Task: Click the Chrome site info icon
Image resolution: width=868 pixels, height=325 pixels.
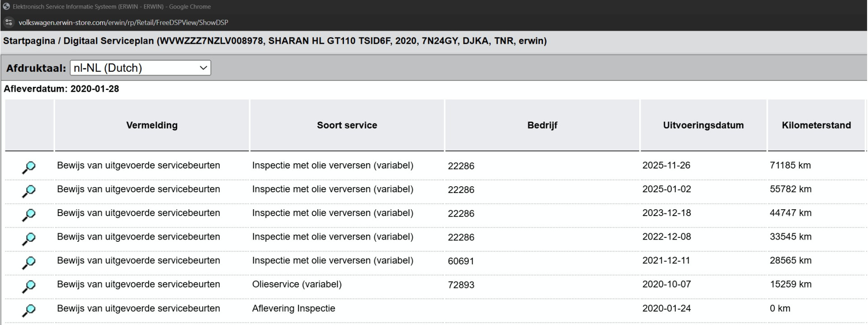Action: point(8,22)
